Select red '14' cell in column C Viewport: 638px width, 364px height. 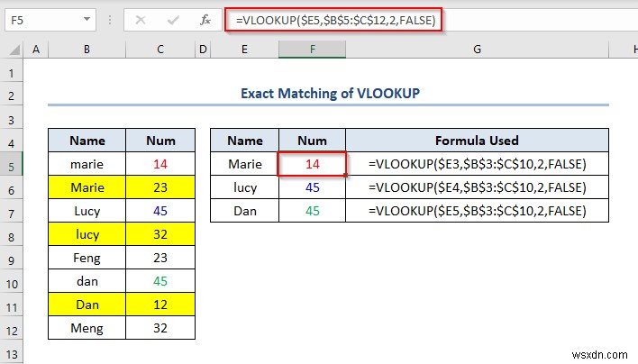pos(160,164)
